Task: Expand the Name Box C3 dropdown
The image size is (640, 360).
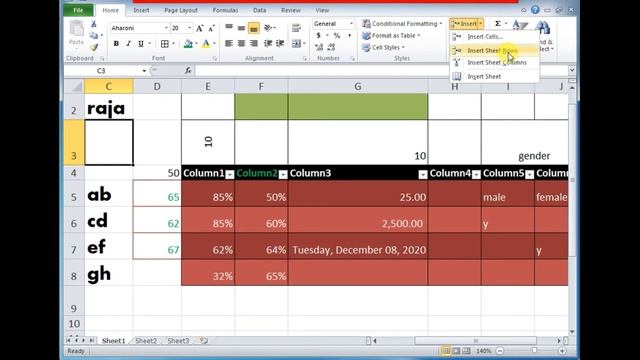Action: pos(144,71)
